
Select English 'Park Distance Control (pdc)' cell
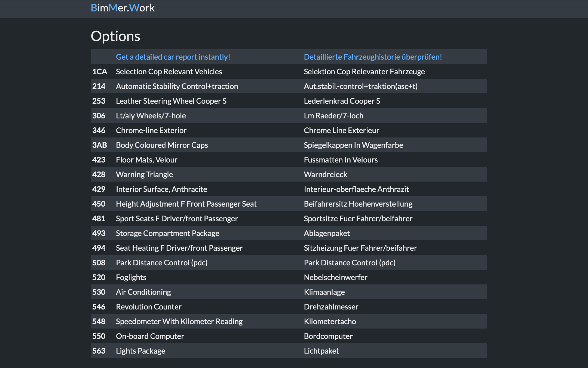[161, 263]
